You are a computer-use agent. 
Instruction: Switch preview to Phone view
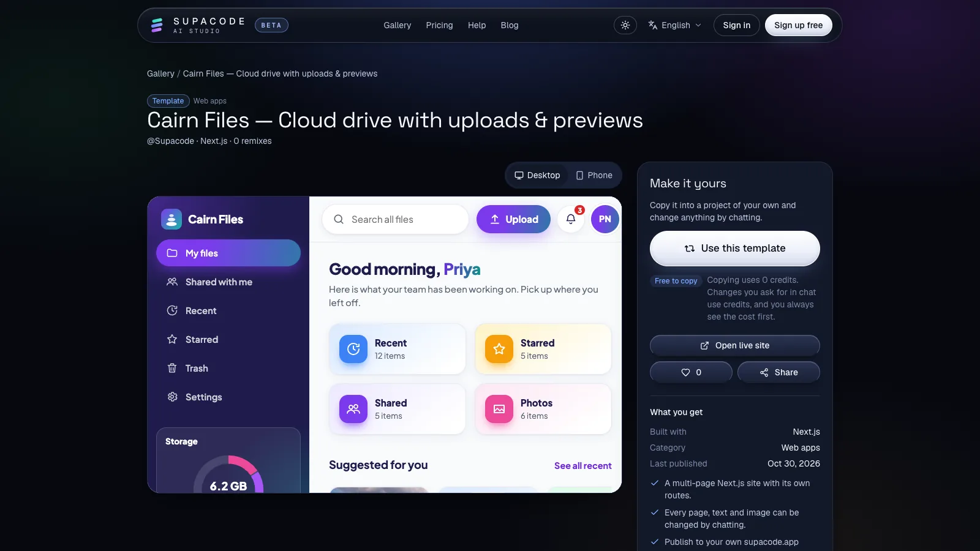coord(594,175)
